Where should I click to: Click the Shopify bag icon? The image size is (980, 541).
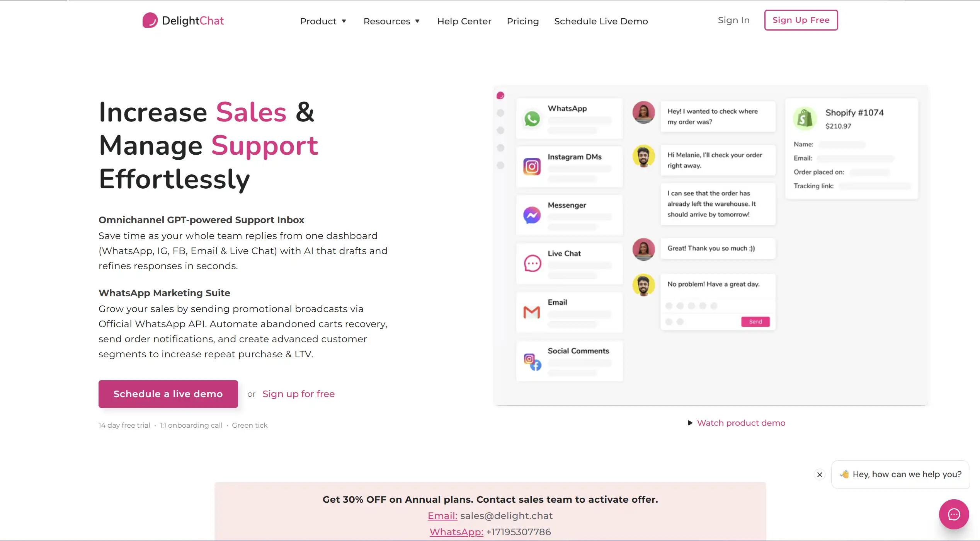click(x=805, y=118)
